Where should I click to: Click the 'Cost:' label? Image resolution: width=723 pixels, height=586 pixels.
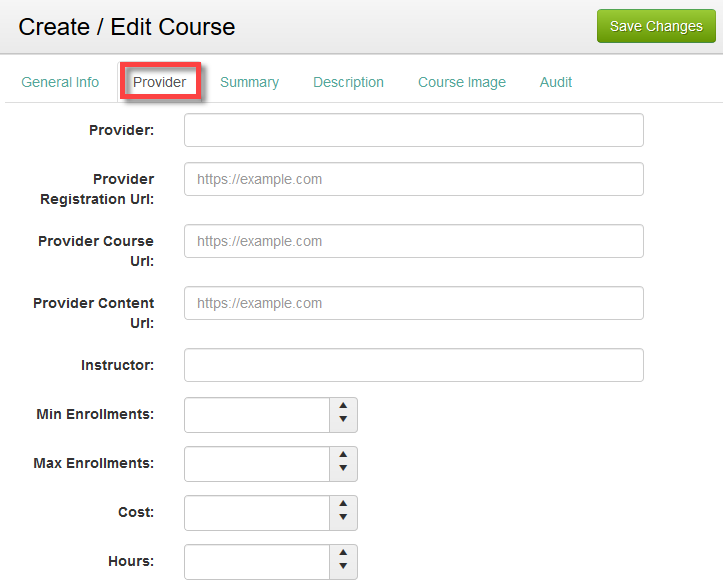[x=136, y=512]
